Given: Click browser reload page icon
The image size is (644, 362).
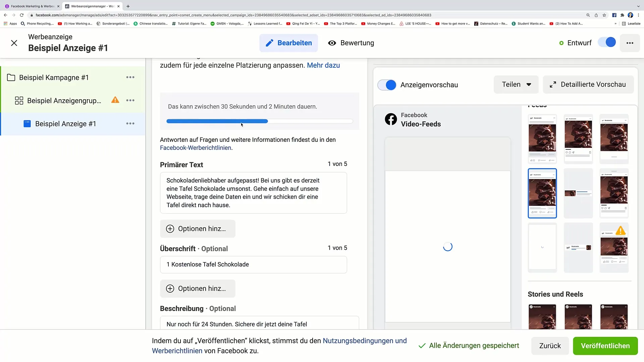Looking at the screenshot, I should tap(22, 15).
